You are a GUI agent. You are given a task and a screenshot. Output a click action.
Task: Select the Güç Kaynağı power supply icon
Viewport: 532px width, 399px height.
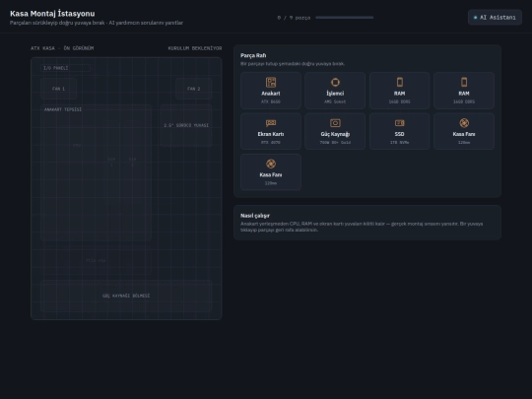335,123
